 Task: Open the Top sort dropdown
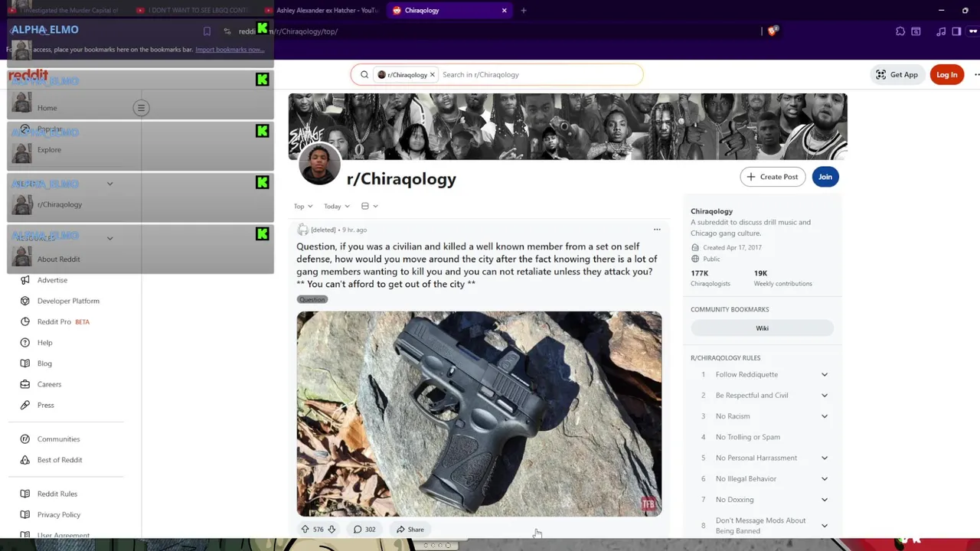tap(303, 206)
